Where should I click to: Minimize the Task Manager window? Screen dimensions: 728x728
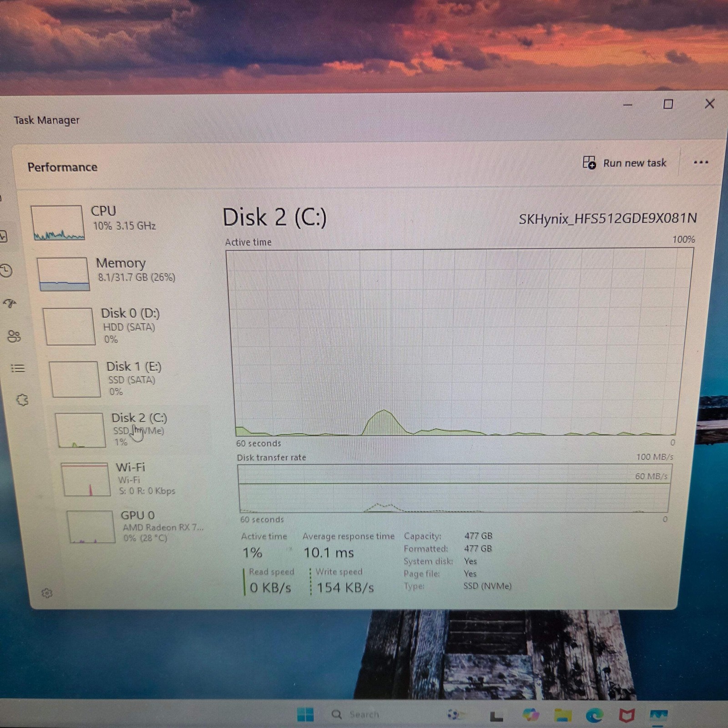(628, 105)
